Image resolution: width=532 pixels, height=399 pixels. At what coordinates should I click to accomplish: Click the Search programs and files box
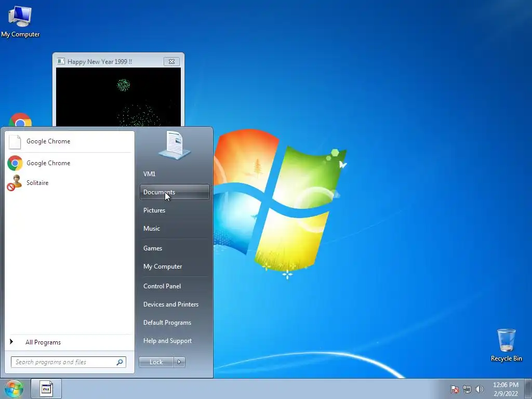pos(69,362)
